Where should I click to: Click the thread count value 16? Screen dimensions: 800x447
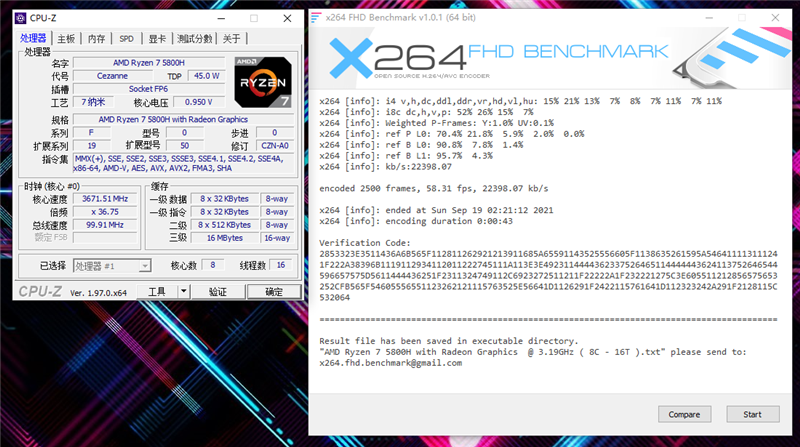[281, 265]
